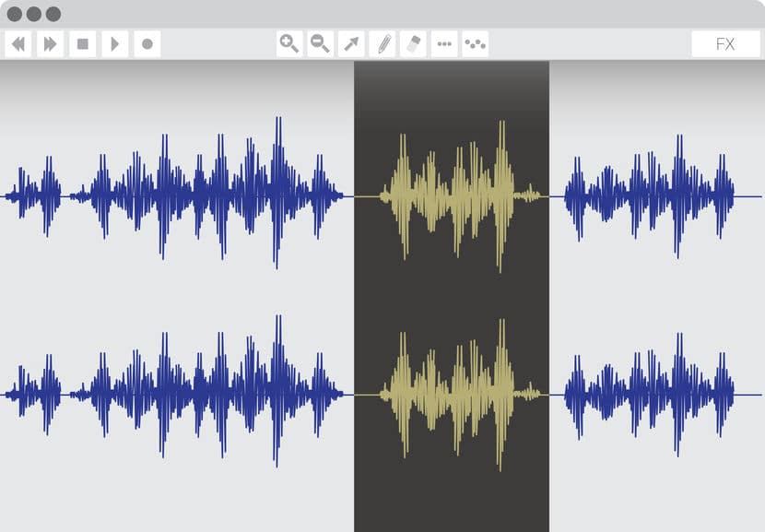Select the pencil draw tool
Image resolution: width=765 pixels, height=532 pixels.
click(x=382, y=44)
